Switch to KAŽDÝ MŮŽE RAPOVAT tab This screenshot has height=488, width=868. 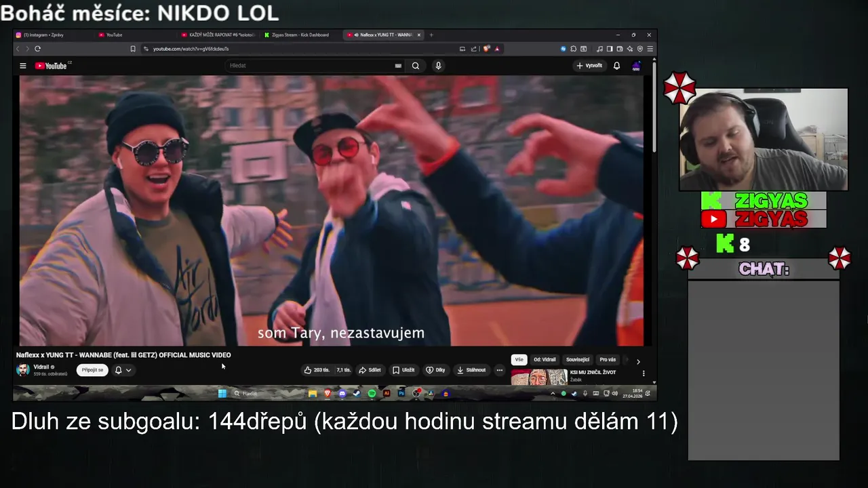pos(218,35)
